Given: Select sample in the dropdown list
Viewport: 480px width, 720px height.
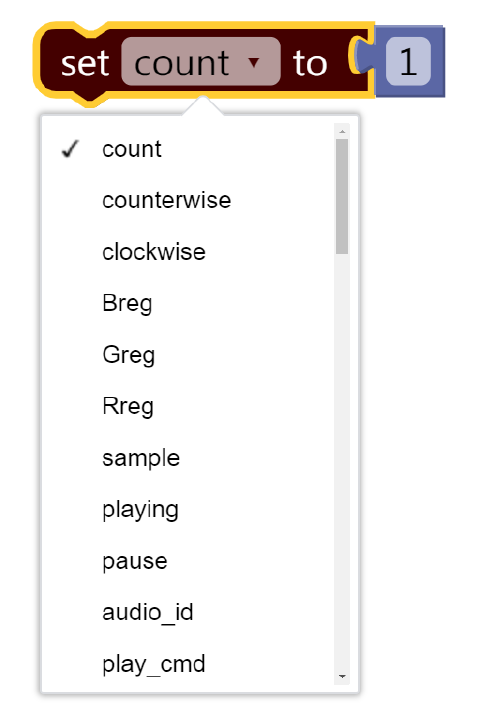Looking at the screenshot, I should pos(188,458).
